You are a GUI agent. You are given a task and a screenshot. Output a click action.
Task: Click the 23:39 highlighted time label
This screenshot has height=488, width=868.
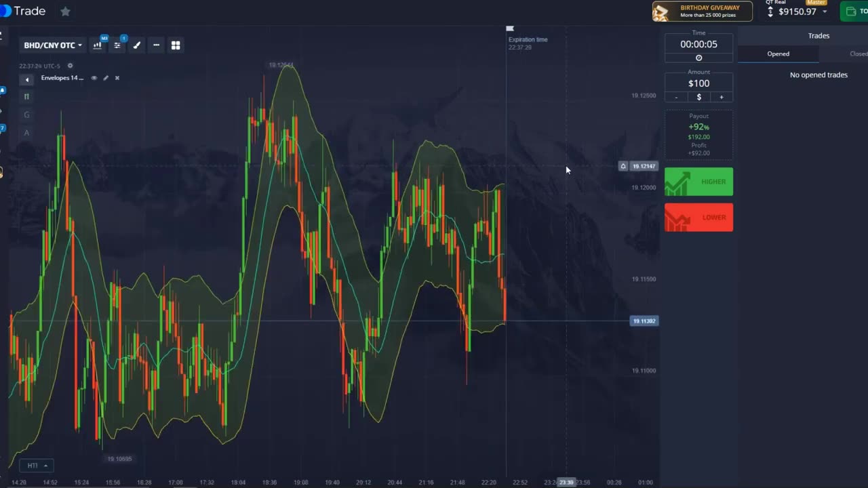pyautogui.click(x=566, y=483)
